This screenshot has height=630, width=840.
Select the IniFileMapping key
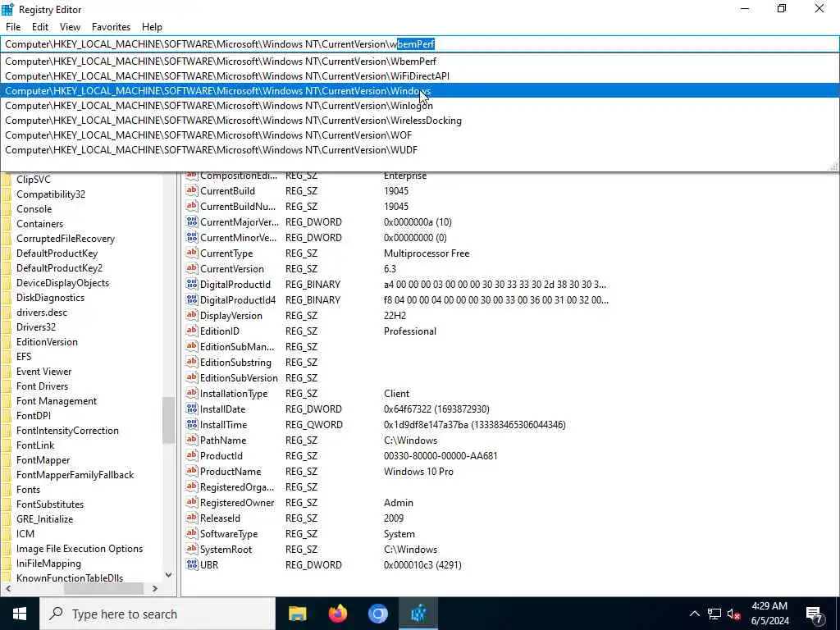point(48,564)
